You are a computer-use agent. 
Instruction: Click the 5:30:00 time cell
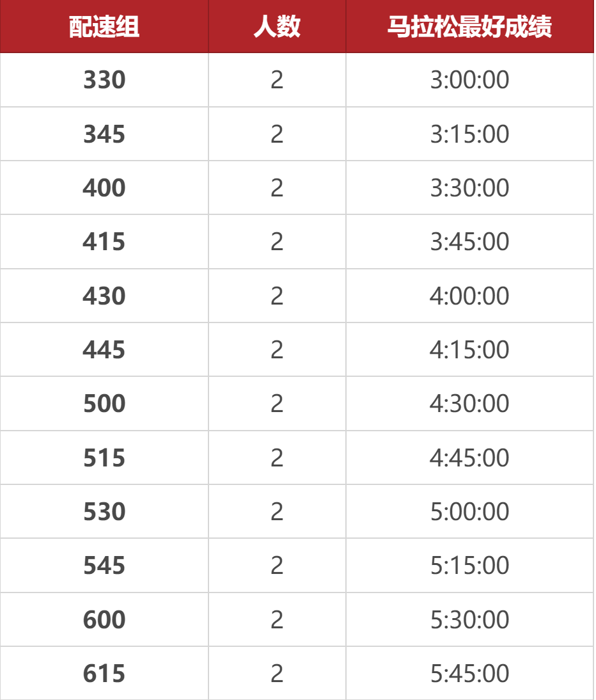click(x=469, y=620)
